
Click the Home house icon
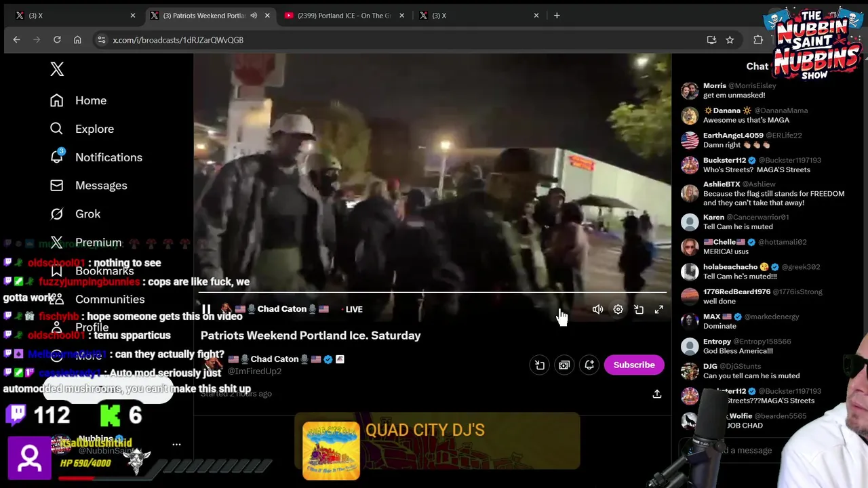[57, 100]
